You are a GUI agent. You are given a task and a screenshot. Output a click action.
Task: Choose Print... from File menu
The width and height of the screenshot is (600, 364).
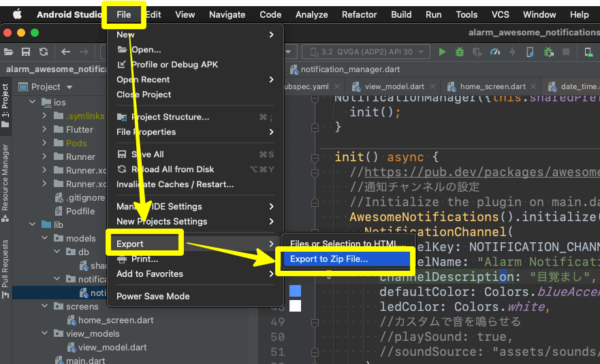point(195,259)
